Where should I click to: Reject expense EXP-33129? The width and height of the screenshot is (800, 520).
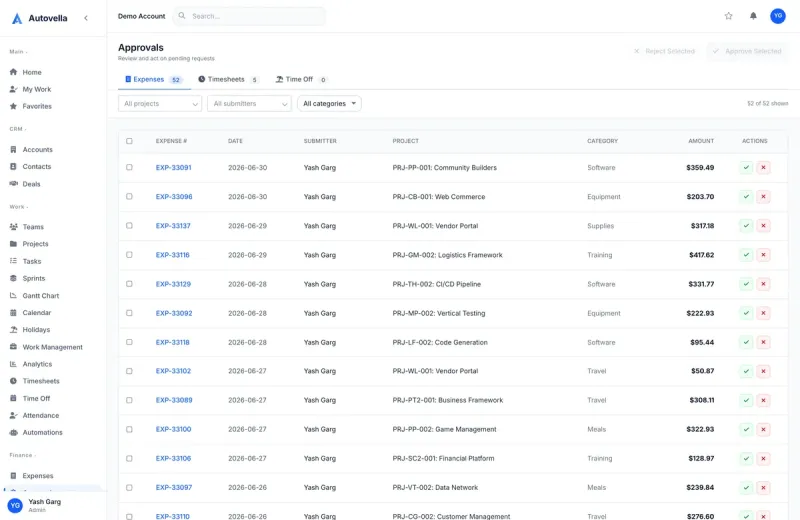pos(763,284)
